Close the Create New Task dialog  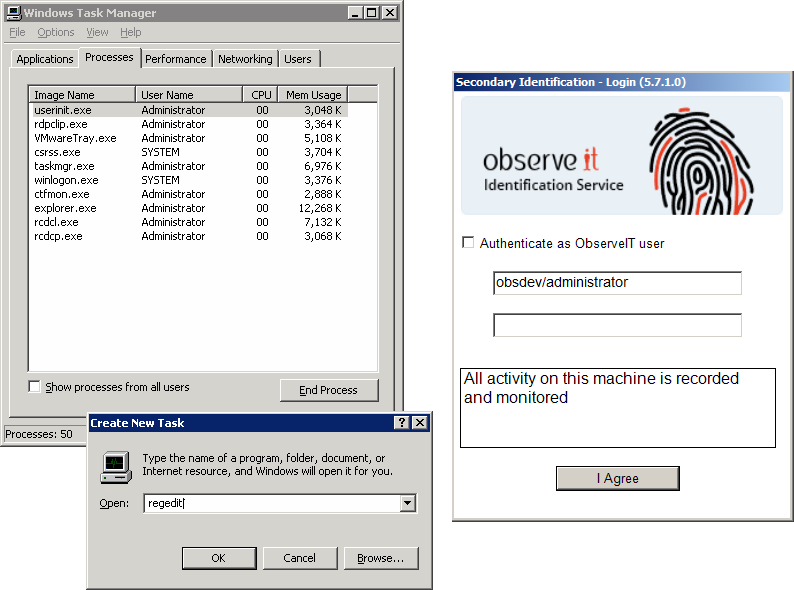click(x=420, y=422)
